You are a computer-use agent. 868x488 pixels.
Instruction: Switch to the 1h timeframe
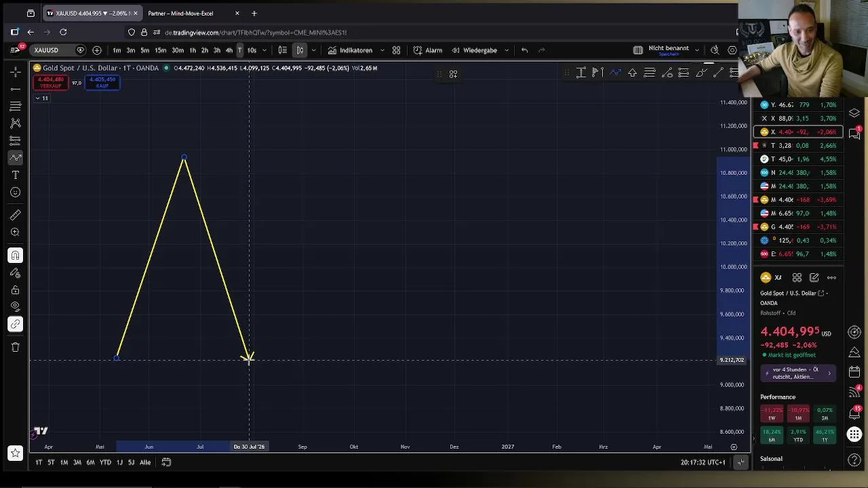pyautogui.click(x=193, y=50)
